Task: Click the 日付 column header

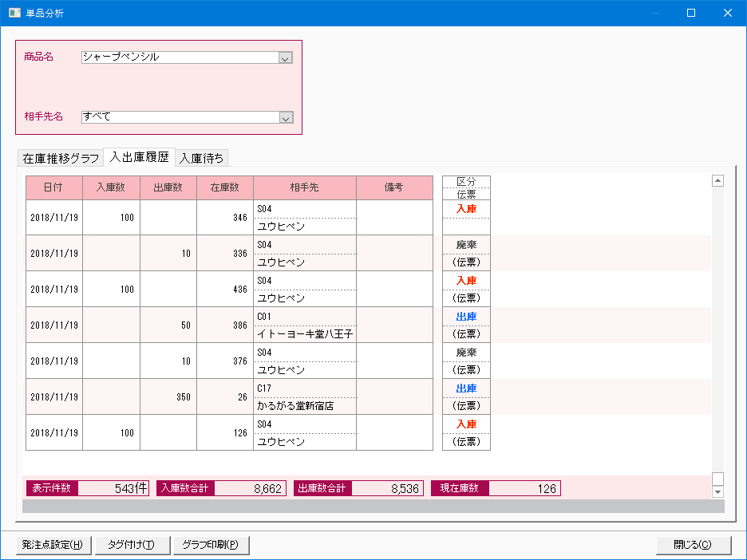Action: [54, 187]
